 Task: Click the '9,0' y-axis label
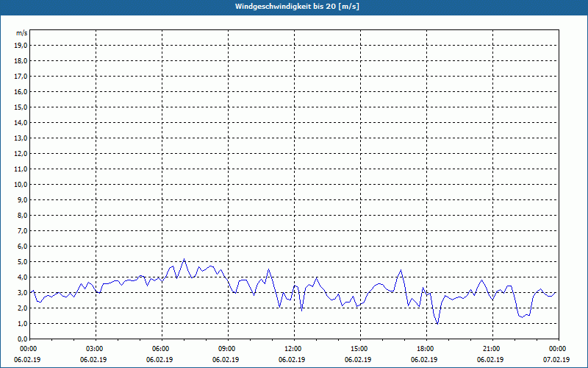point(22,199)
